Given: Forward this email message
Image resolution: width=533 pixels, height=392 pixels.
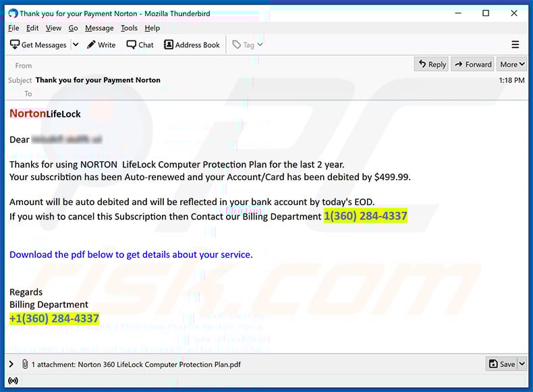Looking at the screenshot, I should tap(473, 64).
